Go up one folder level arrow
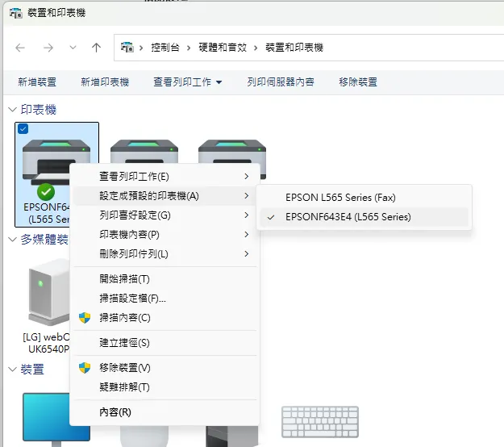This screenshot has width=504, height=447. click(96, 48)
